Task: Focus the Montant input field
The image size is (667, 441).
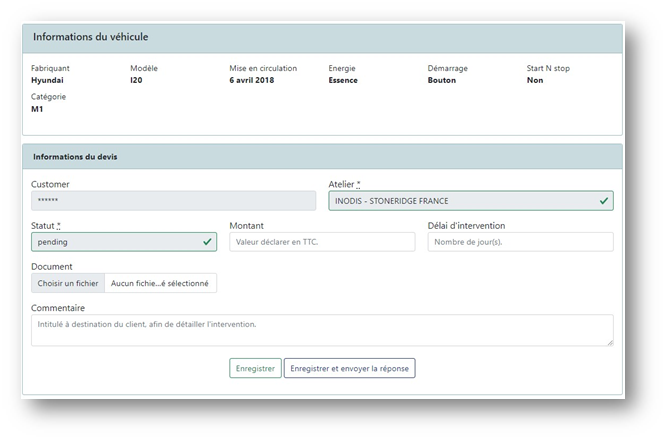Action: [x=321, y=242]
